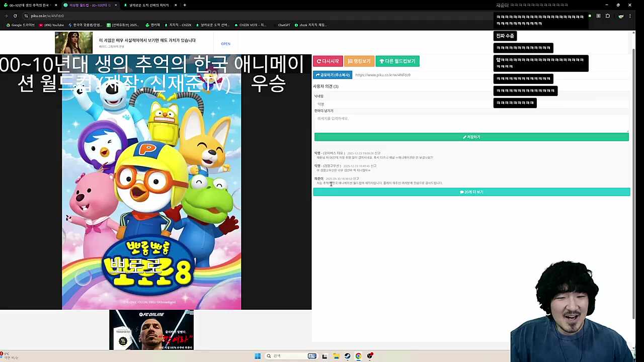The image size is (644, 362).
Task: Open Chrome from the taskbar
Action: pos(358,356)
